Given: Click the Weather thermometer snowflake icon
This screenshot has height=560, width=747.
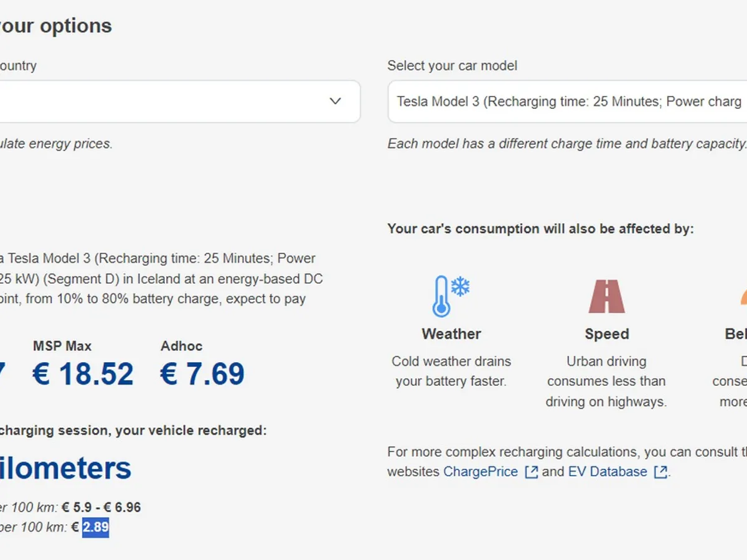Looking at the screenshot, I should coord(451,296).
